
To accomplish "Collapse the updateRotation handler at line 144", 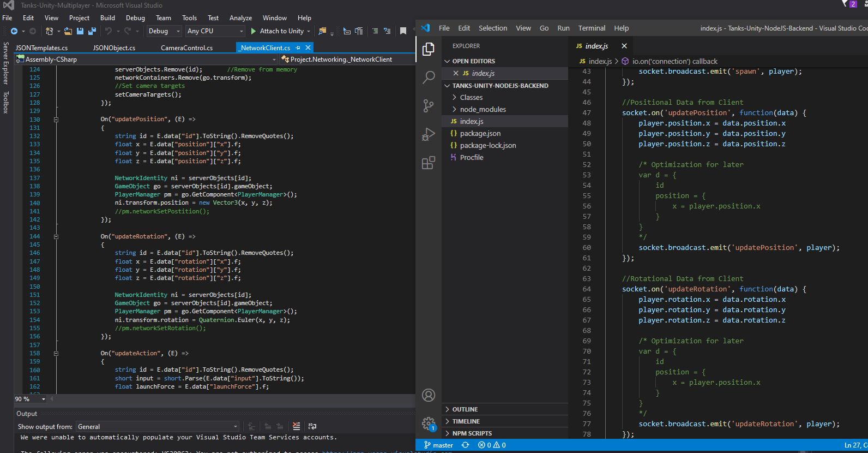I will click(56, 236).
